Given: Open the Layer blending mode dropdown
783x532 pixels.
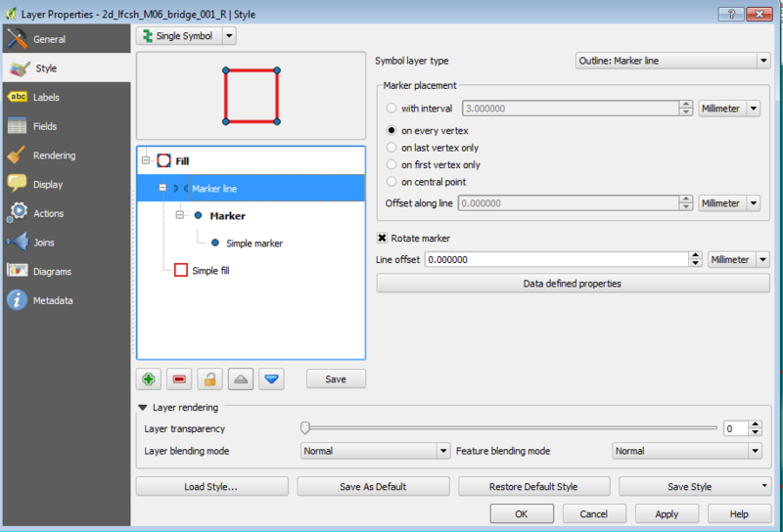Looking at the screenshot, I should point(374,451).
